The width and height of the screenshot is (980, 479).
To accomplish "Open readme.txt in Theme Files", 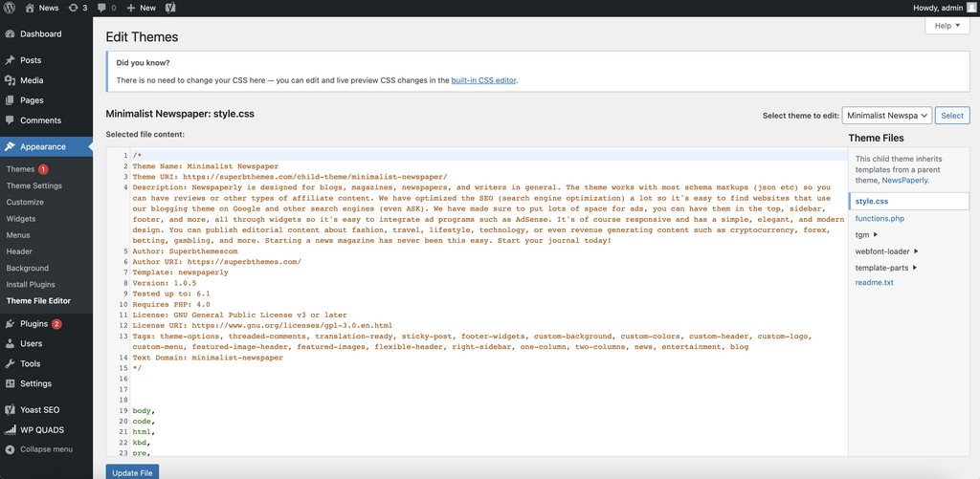I will tap(875, 282).
